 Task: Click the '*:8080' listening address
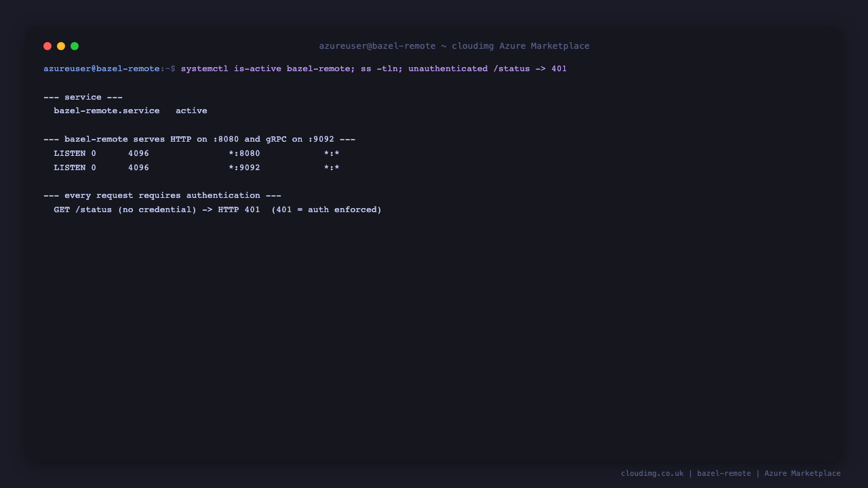click(245, 153)
